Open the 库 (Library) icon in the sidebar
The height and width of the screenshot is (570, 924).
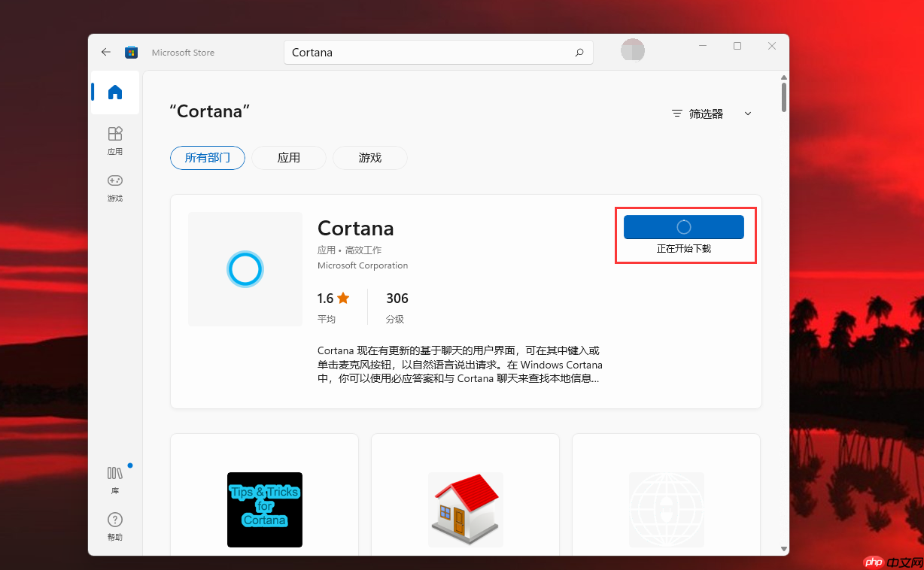pos(114,480)
